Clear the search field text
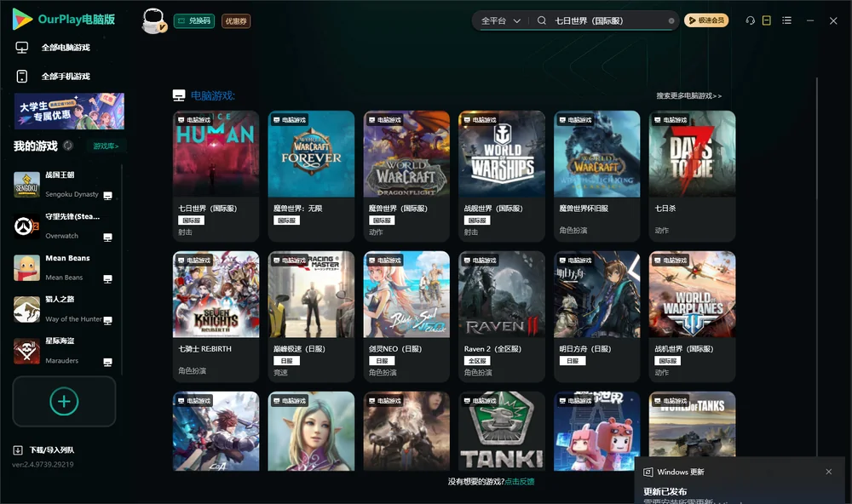The image size is (852, 504). coord(671,21)
